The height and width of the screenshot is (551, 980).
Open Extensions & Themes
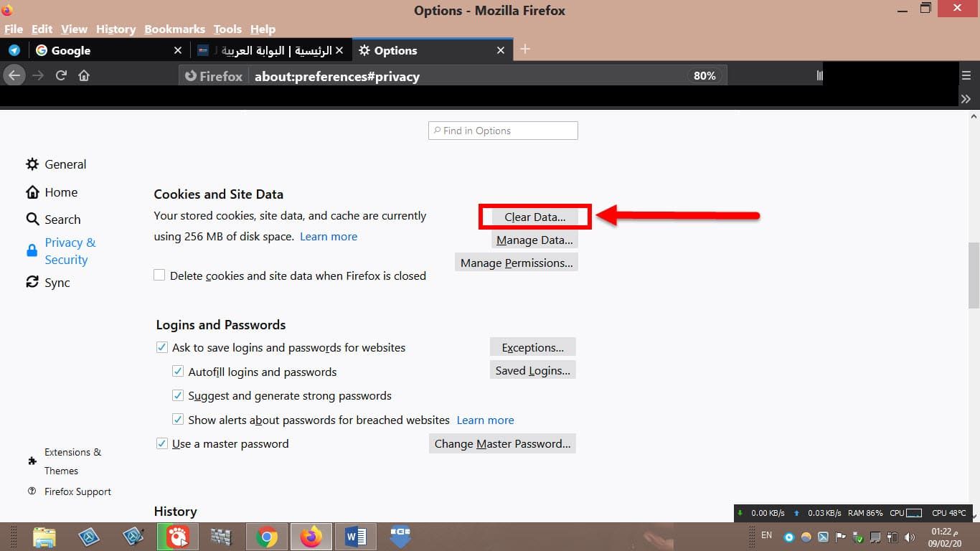pyautogui.click(x=65, y=461)
